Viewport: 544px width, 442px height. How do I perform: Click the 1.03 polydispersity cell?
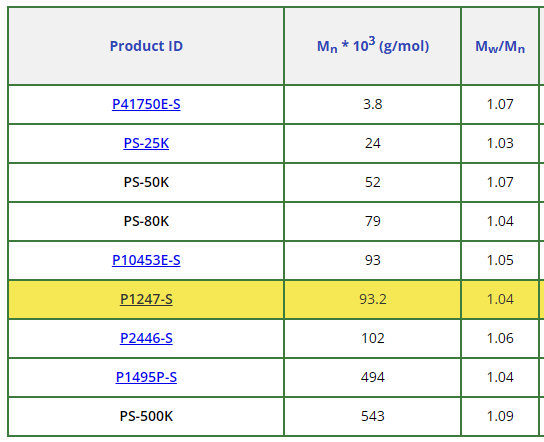coord(500,143)
